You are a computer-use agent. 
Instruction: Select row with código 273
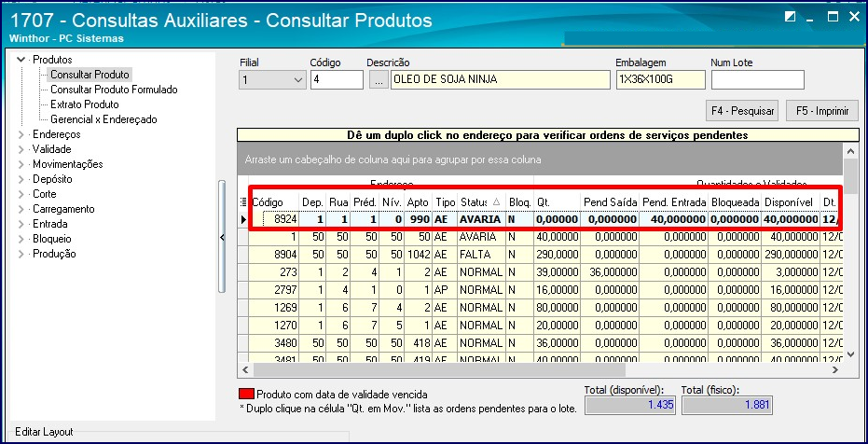pos(540,271)
